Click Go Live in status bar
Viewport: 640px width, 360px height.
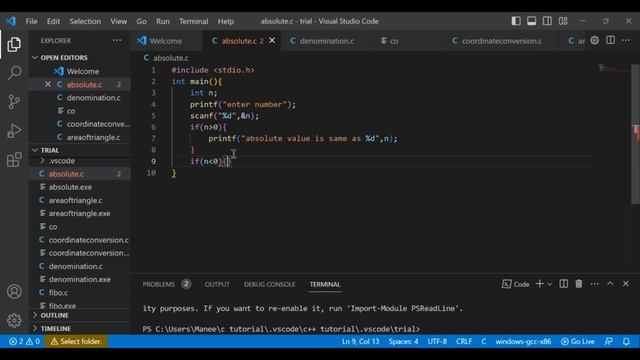578,341
